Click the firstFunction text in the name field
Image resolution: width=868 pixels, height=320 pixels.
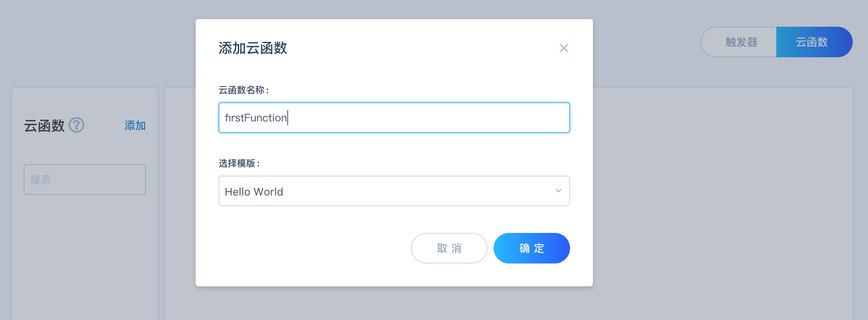pos(256,118)
